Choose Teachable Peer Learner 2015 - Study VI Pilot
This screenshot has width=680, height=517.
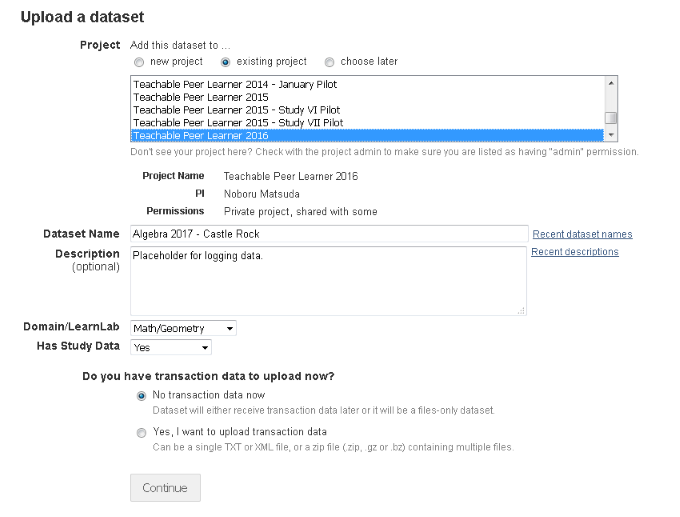[236, 110]
